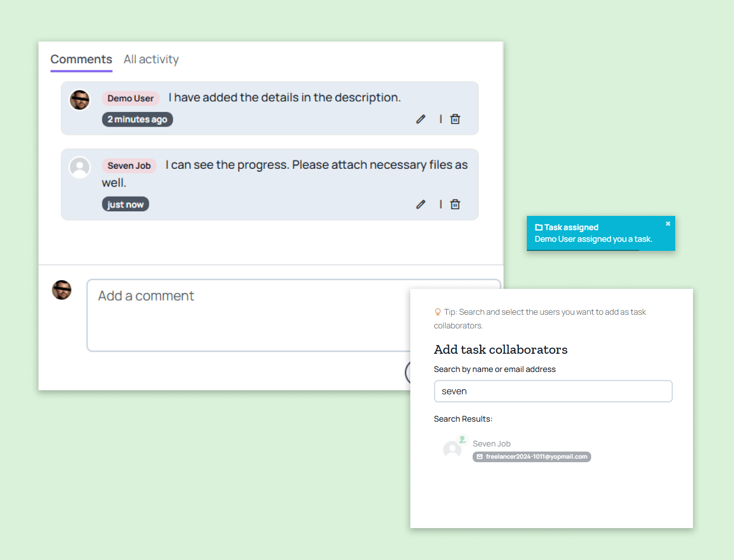Click the Seven Job name tag in comments

(129, 166)
